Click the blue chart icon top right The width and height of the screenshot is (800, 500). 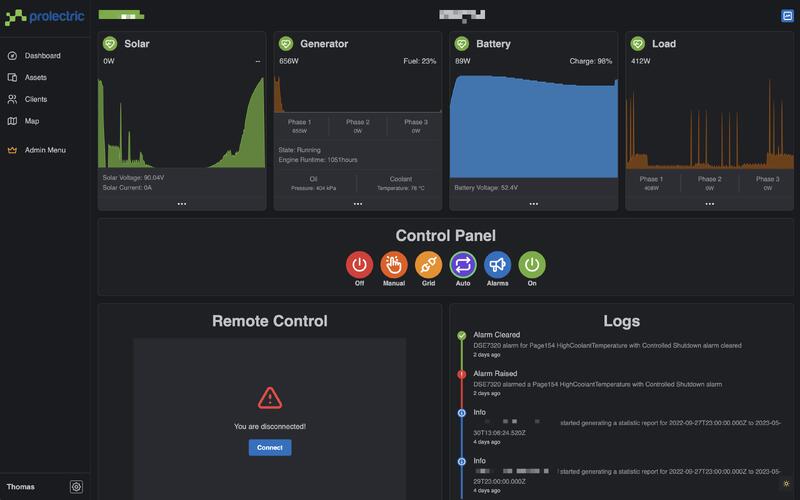pyautogui.click(x=787, y=16)
